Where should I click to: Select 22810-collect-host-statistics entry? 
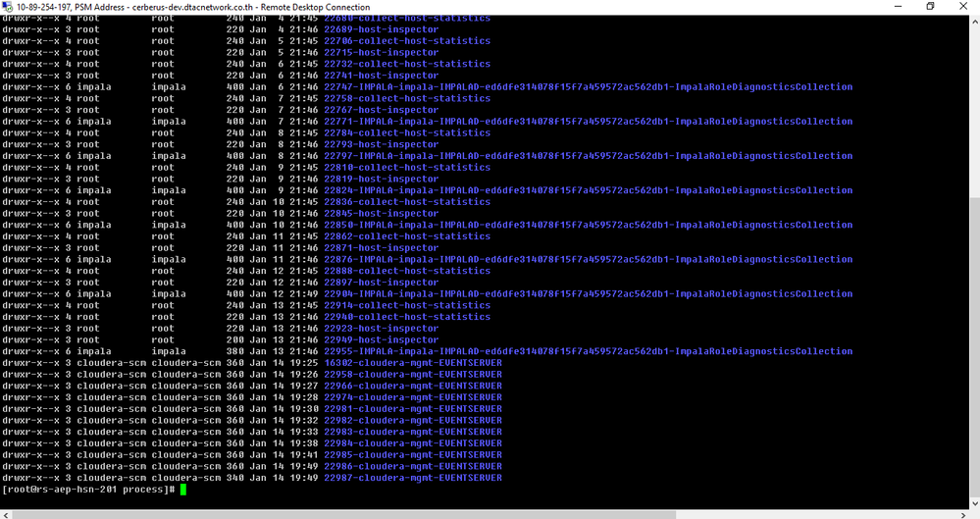(x=407, y=167)
